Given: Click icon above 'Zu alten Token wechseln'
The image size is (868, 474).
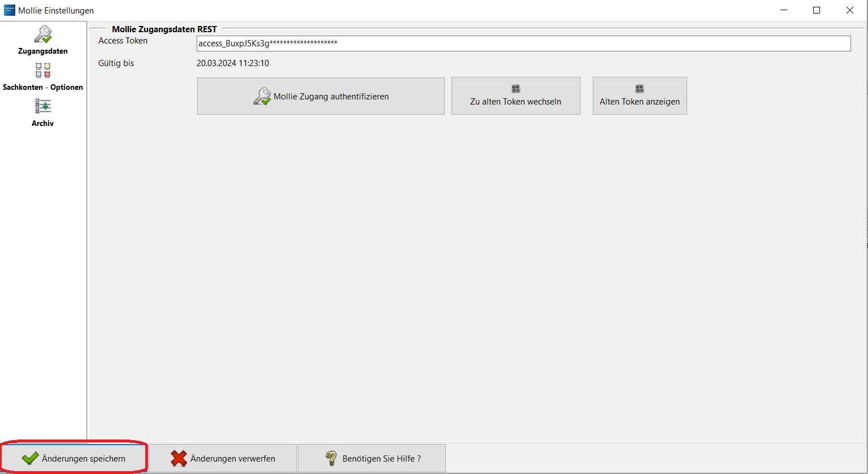Looking at the screenshot, I should click(515, 89).
